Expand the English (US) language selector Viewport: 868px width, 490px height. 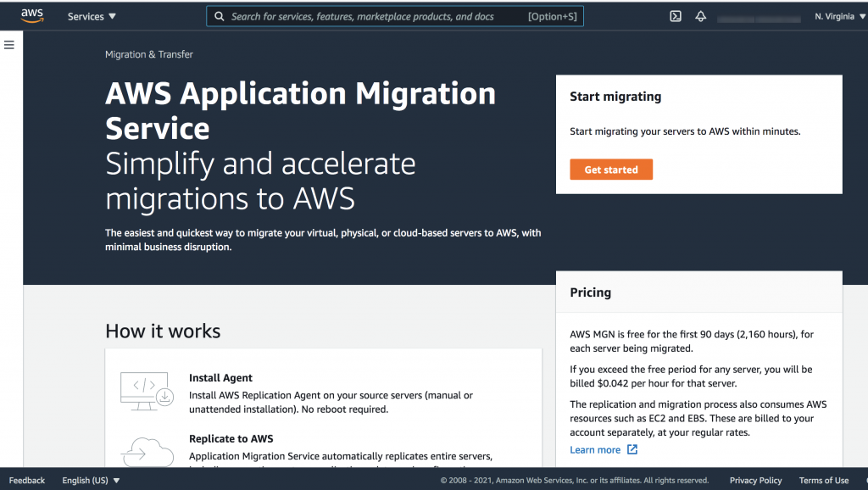(91, 481)
